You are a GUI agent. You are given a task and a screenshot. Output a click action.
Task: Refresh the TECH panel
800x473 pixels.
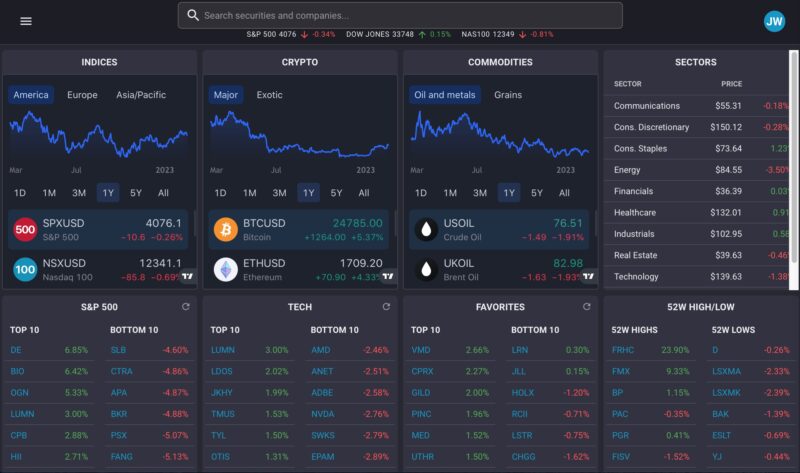tap(386, 306)
